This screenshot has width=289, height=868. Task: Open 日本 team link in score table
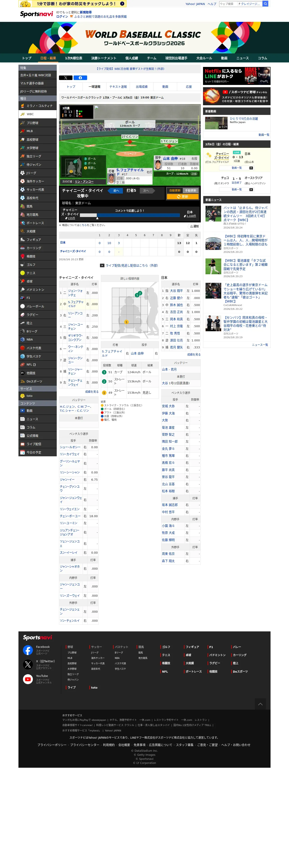[x=63, y=243]
